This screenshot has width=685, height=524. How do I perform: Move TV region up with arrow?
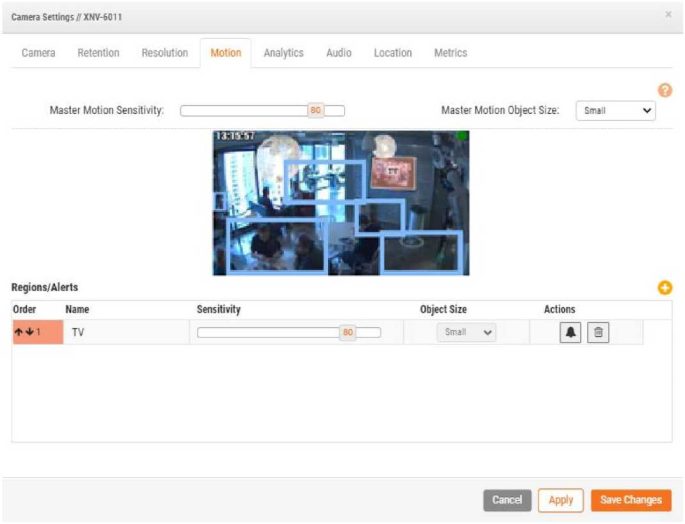coord(18,333)
